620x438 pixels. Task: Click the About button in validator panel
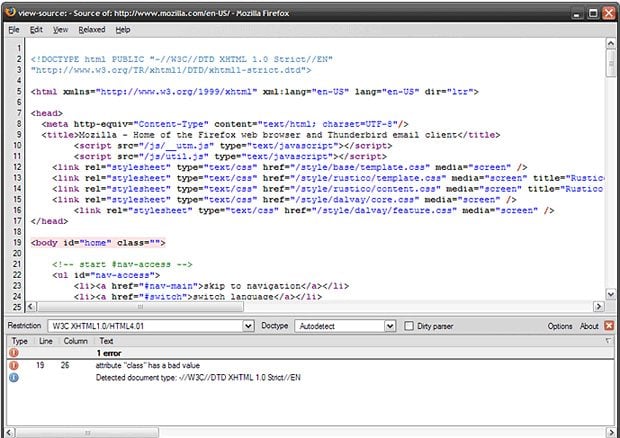tap(589, 326)
